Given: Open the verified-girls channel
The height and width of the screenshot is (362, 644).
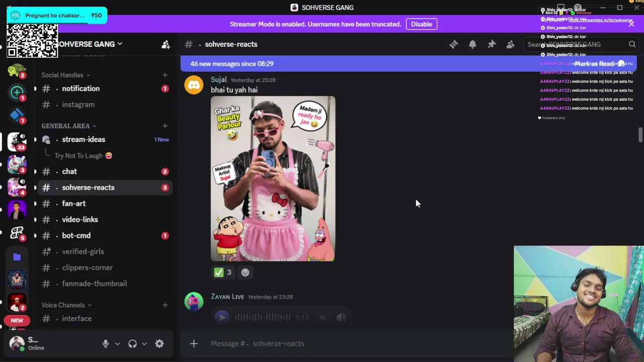Looking at the screenshot, I should pos(105,251).
